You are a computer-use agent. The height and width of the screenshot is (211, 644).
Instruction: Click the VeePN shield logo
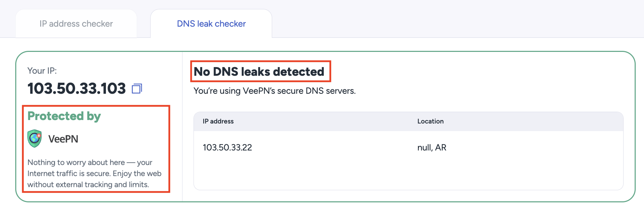(x=35, y=138)
